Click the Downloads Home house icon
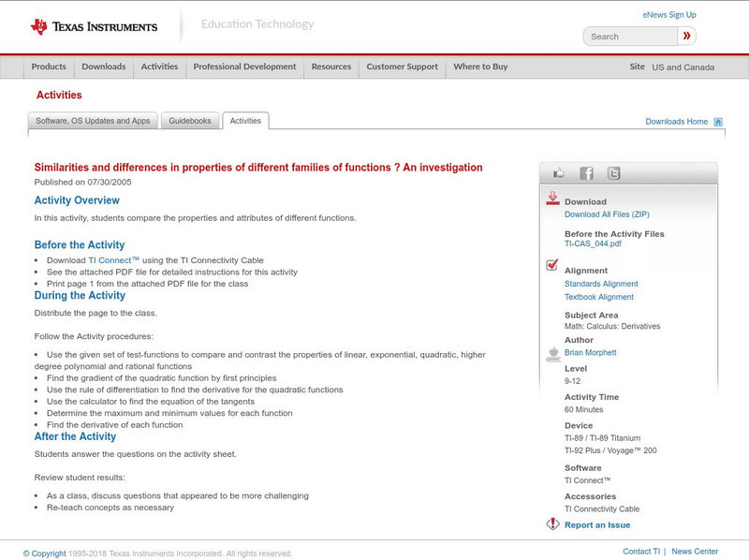 point(717,121)
